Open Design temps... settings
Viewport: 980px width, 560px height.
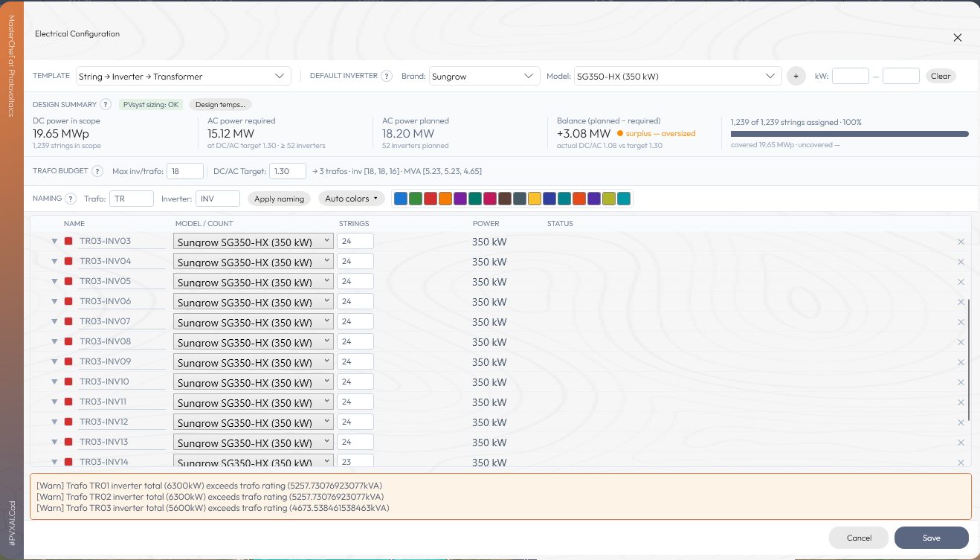221,104
